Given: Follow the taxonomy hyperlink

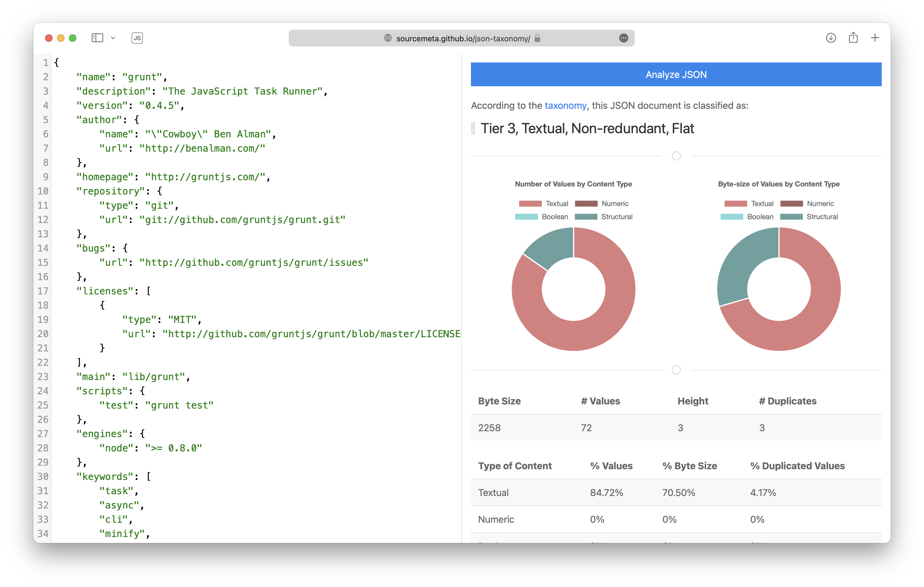Looking at the screenshot, I should 565,106.
